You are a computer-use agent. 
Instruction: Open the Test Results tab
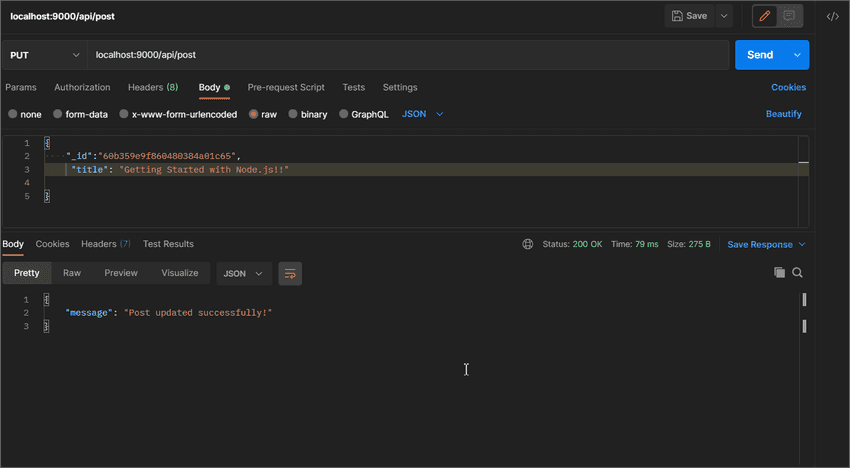coord(168,244)
